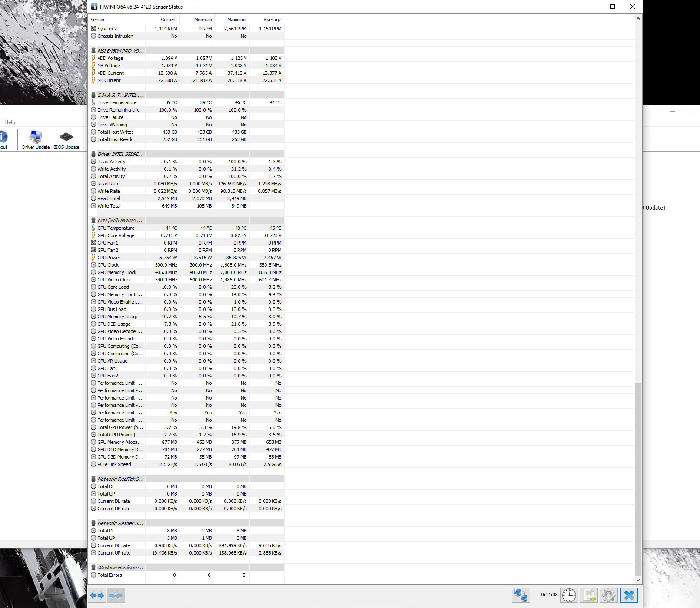Select the Total Host Writes row
Image resolution: width=700 pixels, height=608 pixels.
coord(187,132)
